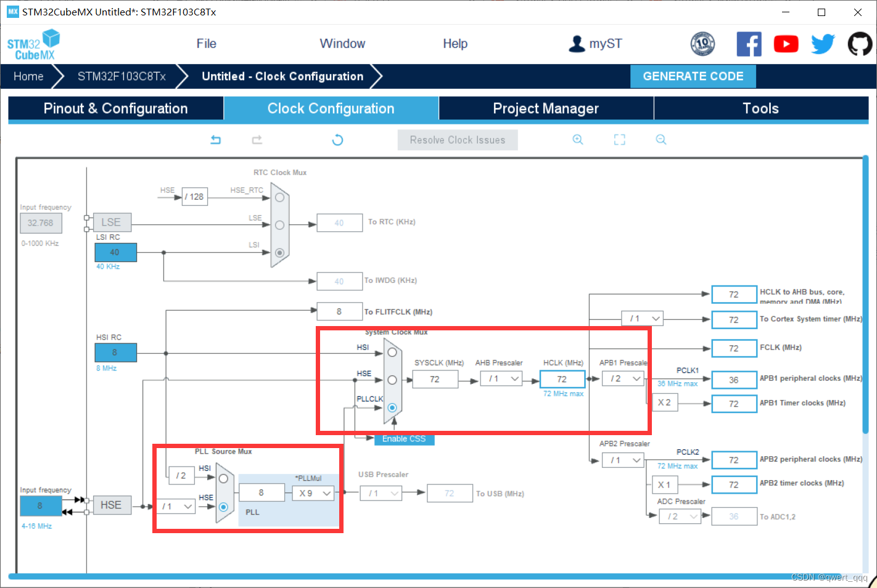Open the Help menu
The image size is (877, 588).
455,44
